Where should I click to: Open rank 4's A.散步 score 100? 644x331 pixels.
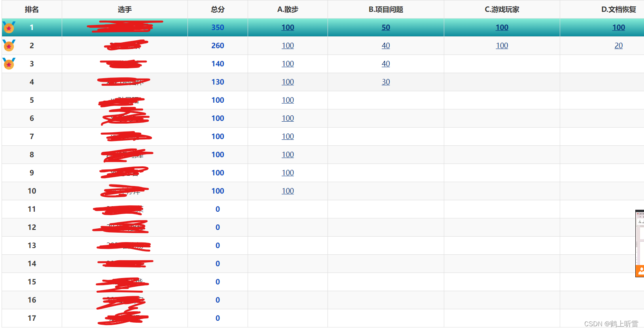click(288, 82)
